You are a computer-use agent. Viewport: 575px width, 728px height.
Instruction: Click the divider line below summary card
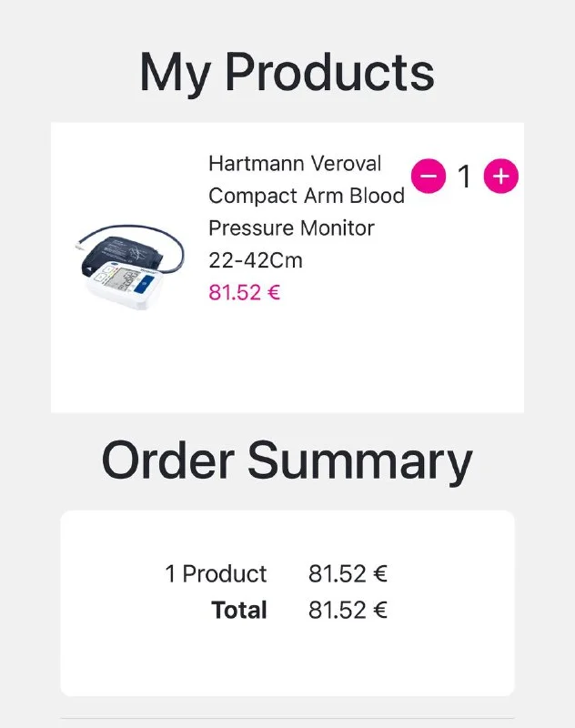pyautogui.click(x=287, y=718)
